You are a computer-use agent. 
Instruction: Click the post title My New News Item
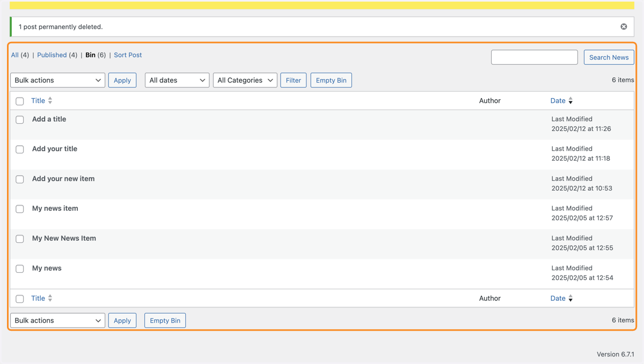coord(64,238)
